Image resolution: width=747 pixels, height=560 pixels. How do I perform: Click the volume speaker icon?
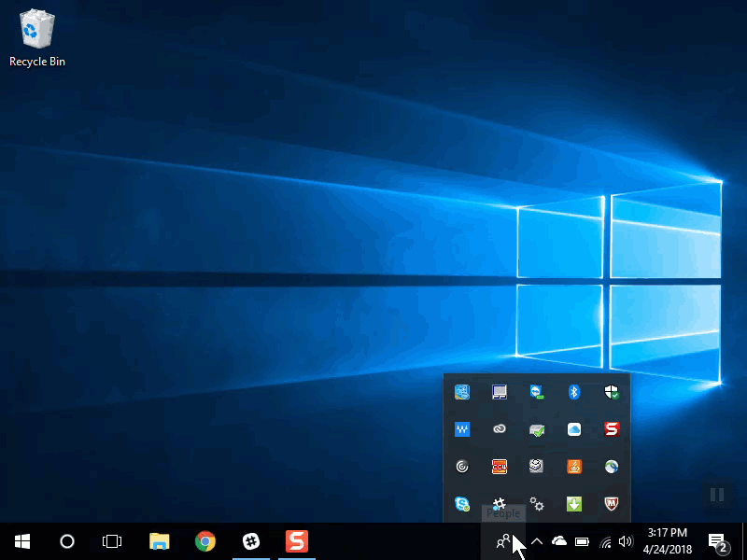click(x=626, y=541)
